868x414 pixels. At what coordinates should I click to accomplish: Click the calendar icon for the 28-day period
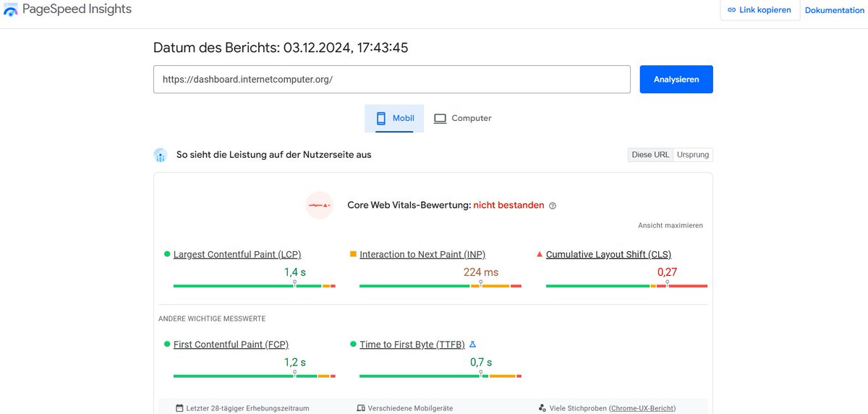179,408
